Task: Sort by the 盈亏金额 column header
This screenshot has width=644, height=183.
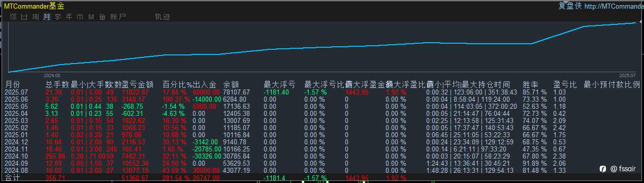Action: pos(138,84)
